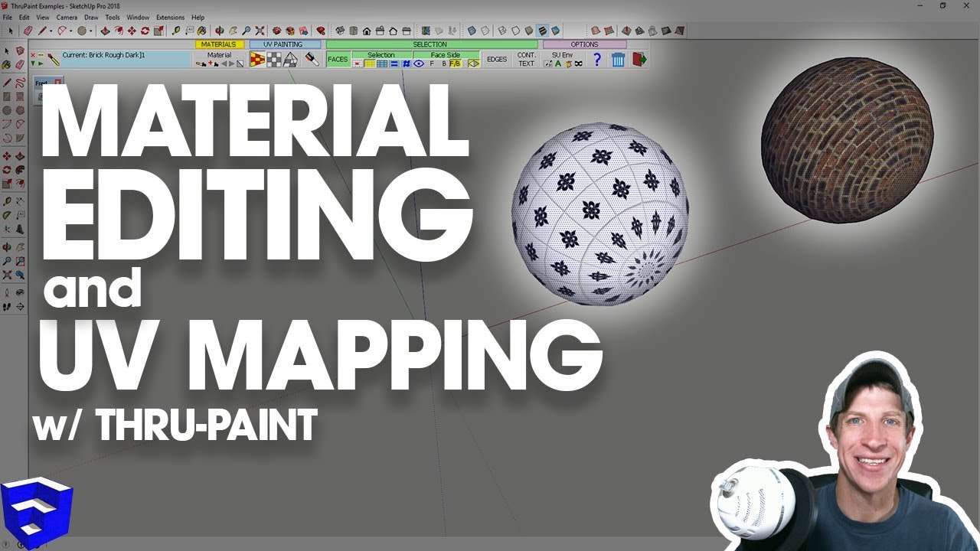Choose the Text label tool in top toolbar
Viewport: 980px width, 551px height.
click(x=189, y=31)
